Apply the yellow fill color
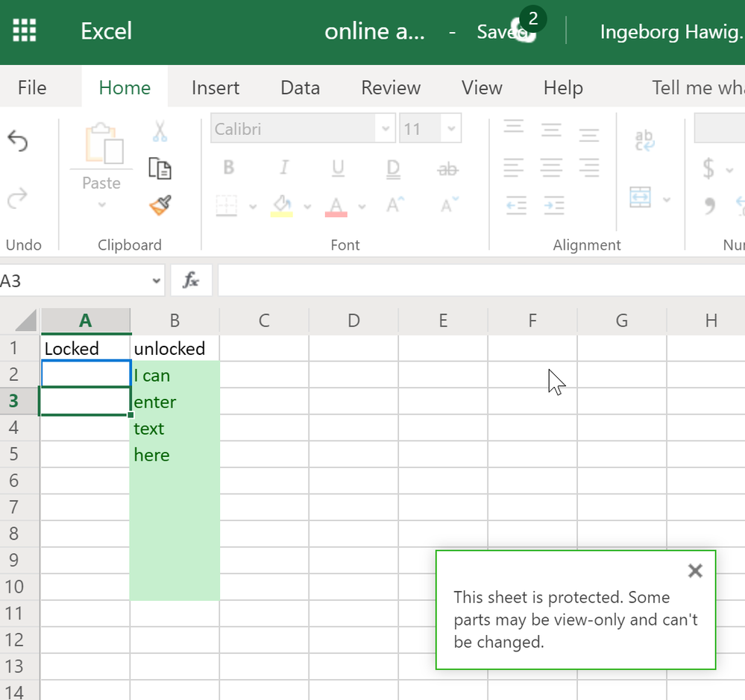This screenshot has height=700, width=745. click(282, 206)
